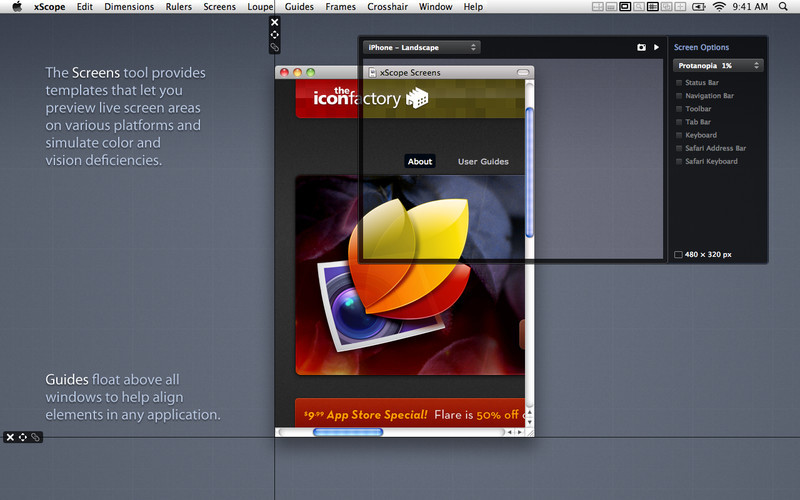The width and height of the screenshot is (800, 500).
Task: Open the Dimensions menu
Action: (129, 7)
